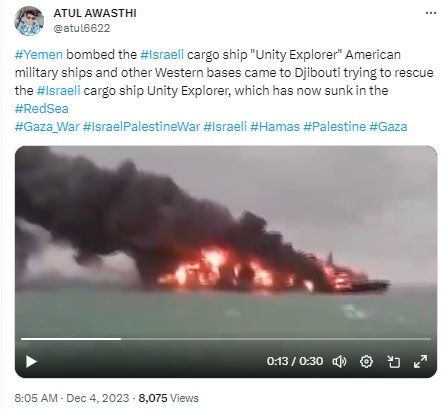Open the three-dot more options menu
Screen dimensions: 445x409
click(431, 13)
